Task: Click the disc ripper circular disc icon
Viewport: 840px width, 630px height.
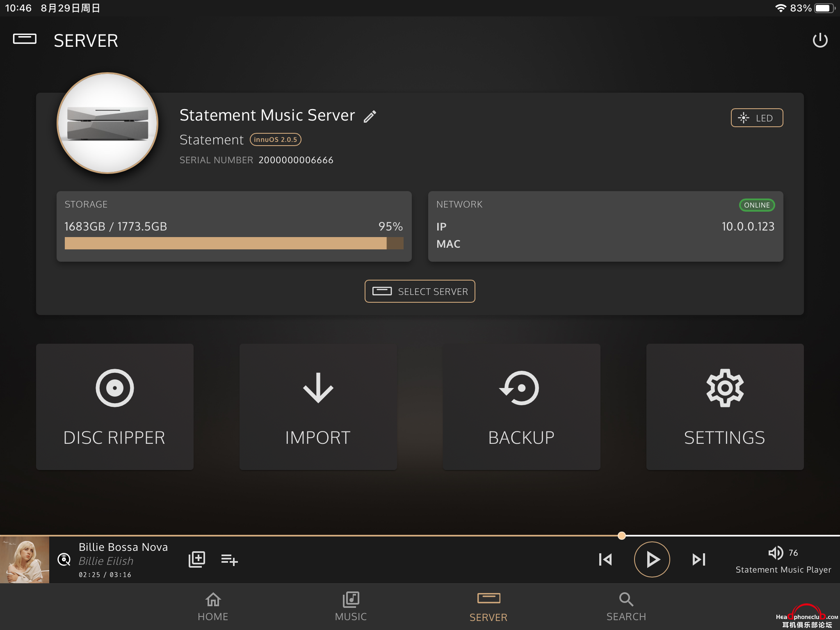Action: pos(115,388)
